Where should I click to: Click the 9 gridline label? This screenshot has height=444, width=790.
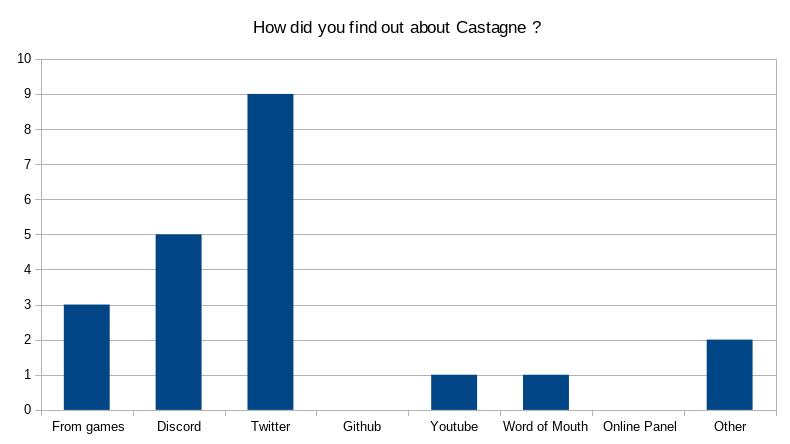(27, 94)
